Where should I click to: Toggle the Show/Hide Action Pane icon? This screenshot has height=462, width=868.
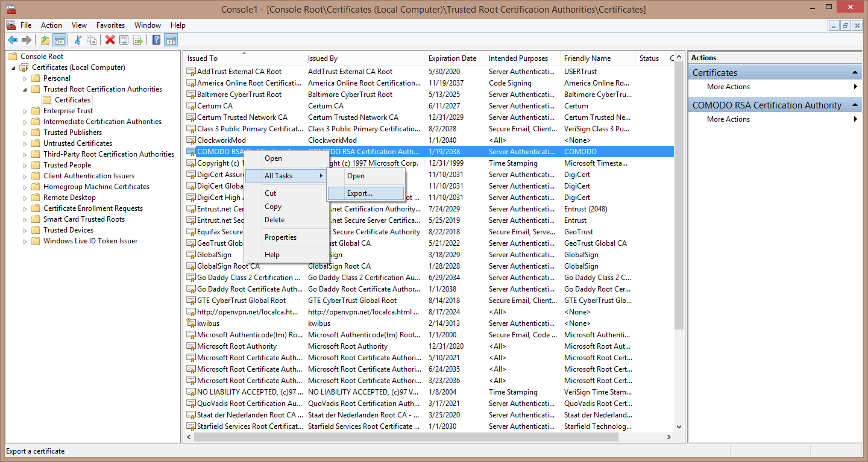pyautogui.click(x=171, y=40)
